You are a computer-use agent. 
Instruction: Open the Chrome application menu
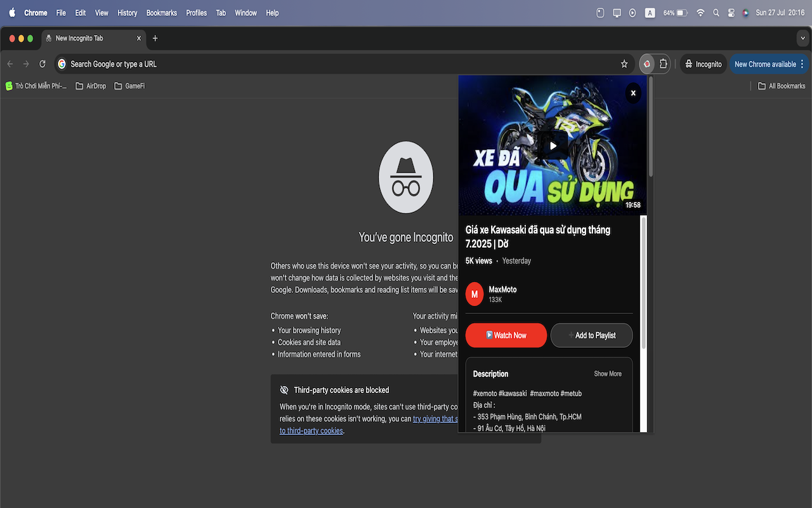click(36, 13)
